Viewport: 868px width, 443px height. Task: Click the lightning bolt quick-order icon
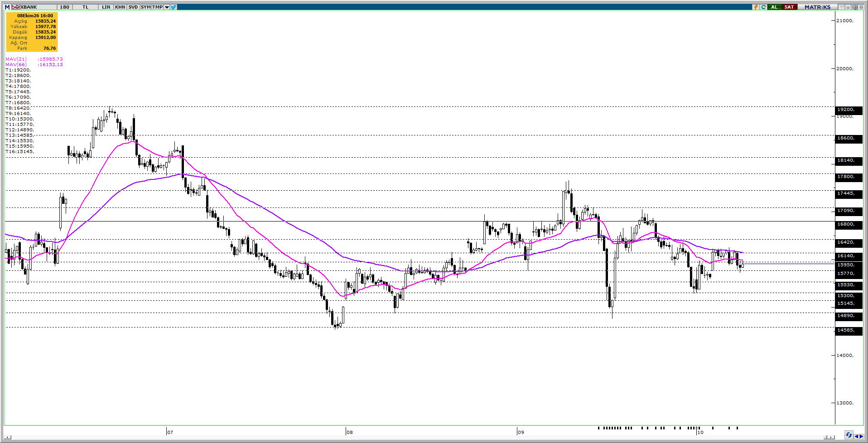tap(756, 7)
